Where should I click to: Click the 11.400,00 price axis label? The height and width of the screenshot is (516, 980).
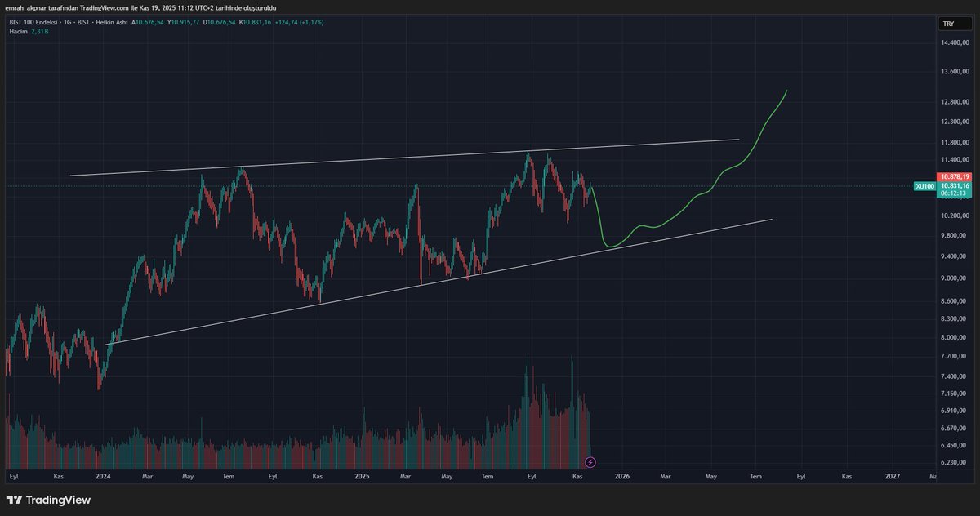(x=954, y=159)
